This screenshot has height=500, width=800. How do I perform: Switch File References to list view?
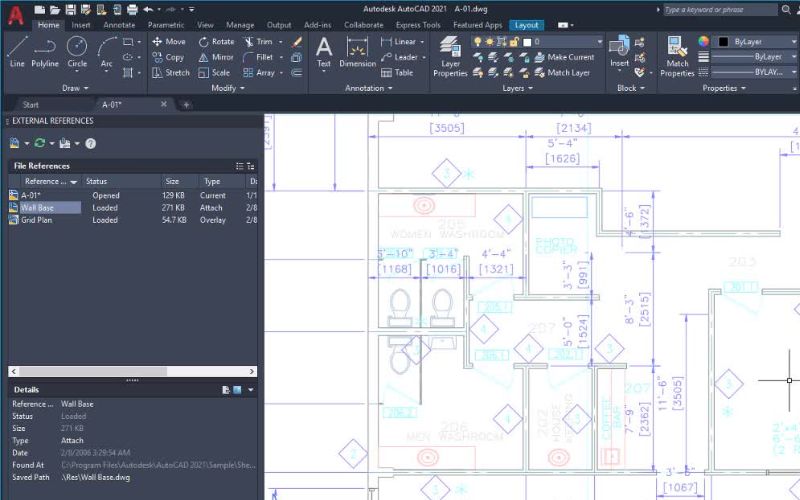point(239,166)
